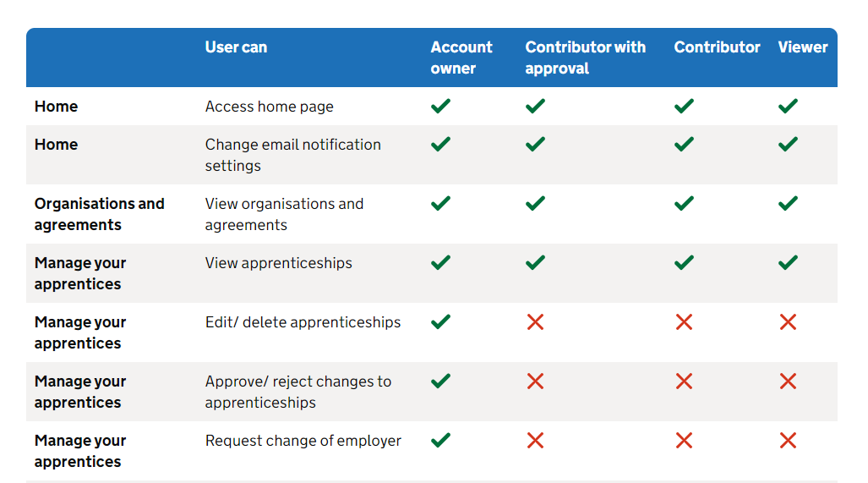Screen dimensions: 868x483
Task: Click the Edit/ delete apprenticeships text
Action: (303, 322)
